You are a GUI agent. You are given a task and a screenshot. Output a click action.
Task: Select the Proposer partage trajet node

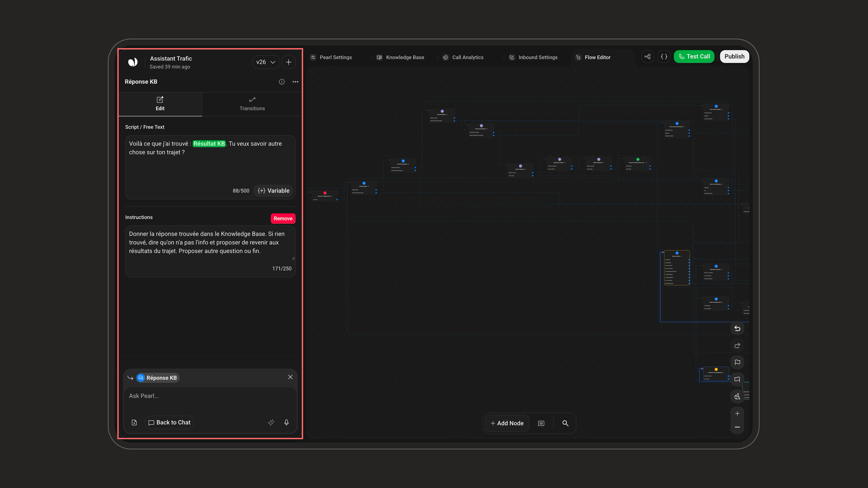click(x=716, y=303)
